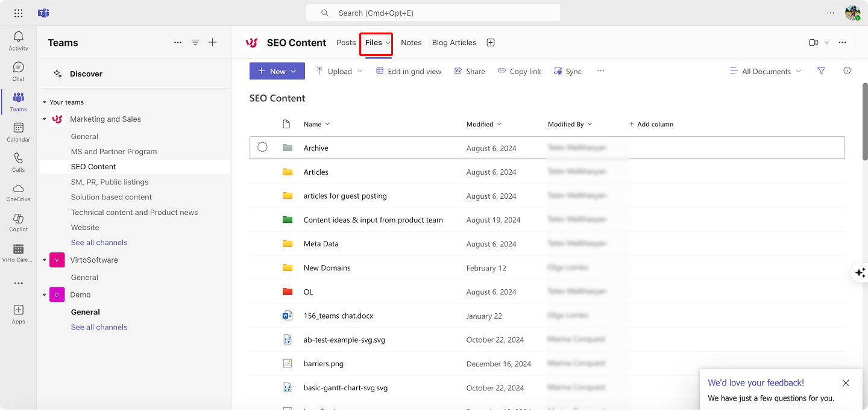Open the app launcher grid icon
Image resolution: width=868 pixels, height=412 pixels.
click(x=18, y=13)
